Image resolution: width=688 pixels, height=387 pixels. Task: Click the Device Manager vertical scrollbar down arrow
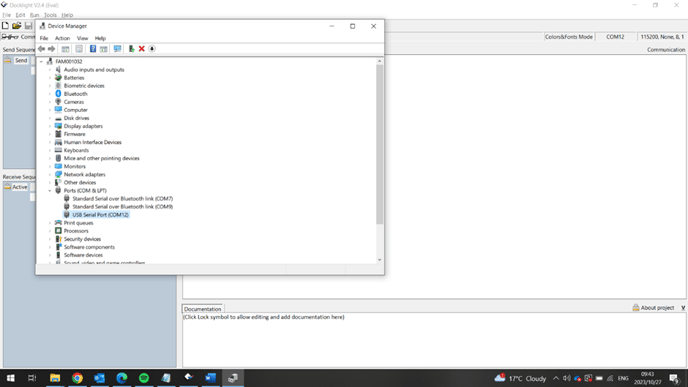[x=380, y=260]
